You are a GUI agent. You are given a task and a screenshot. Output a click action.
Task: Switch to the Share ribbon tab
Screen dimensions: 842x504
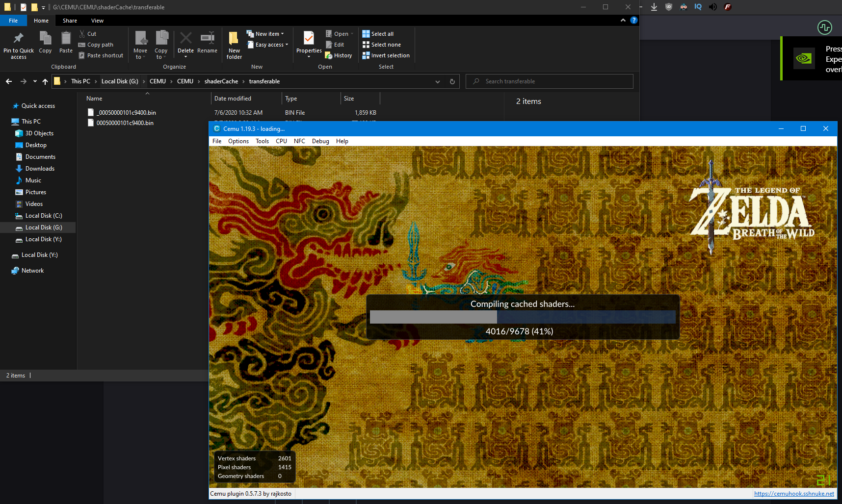pos(70,21)
